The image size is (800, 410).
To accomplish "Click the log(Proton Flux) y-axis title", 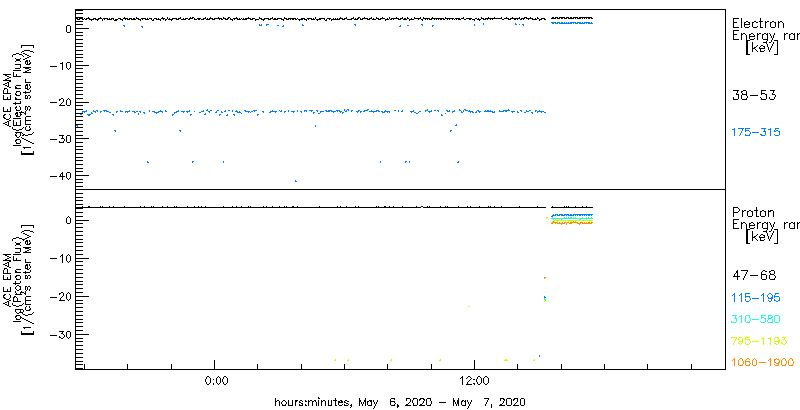I will click(17, 278).
